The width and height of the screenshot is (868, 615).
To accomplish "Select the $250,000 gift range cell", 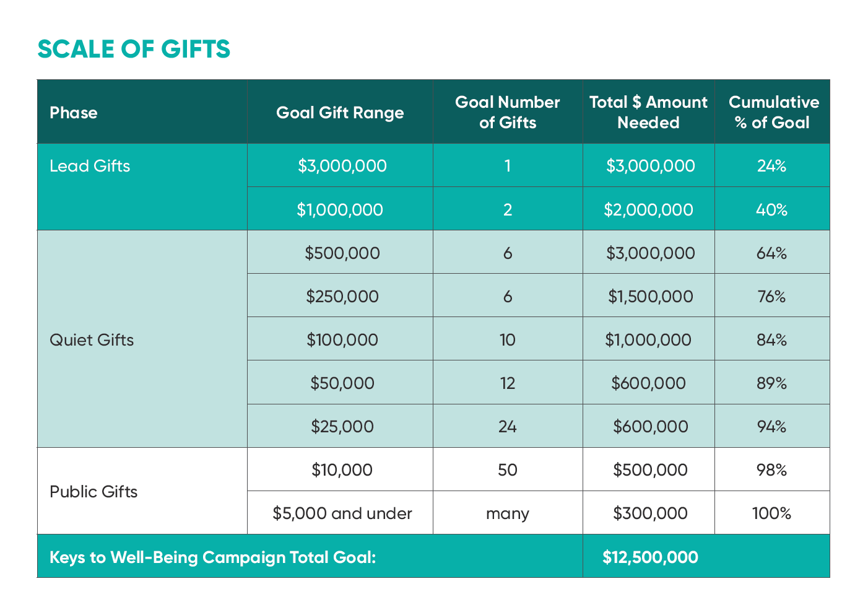I will pyautogui.click(x=342, y=297).
